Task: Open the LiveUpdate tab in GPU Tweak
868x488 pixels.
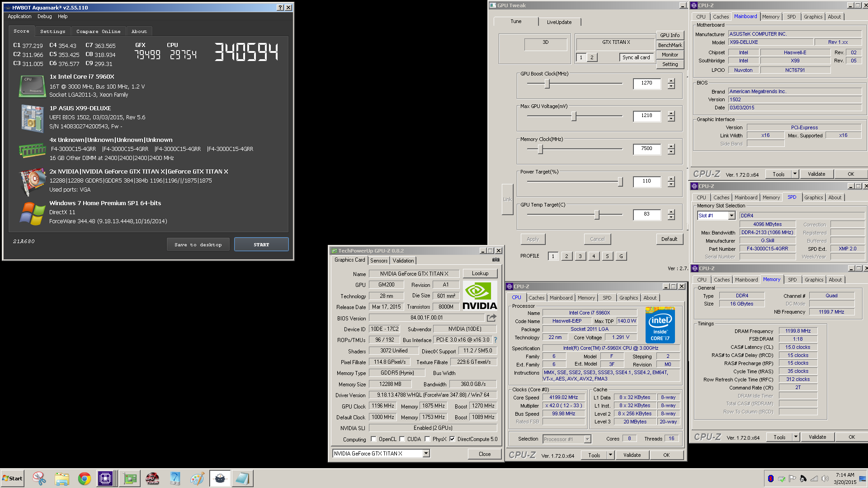Action: point(559,22)
